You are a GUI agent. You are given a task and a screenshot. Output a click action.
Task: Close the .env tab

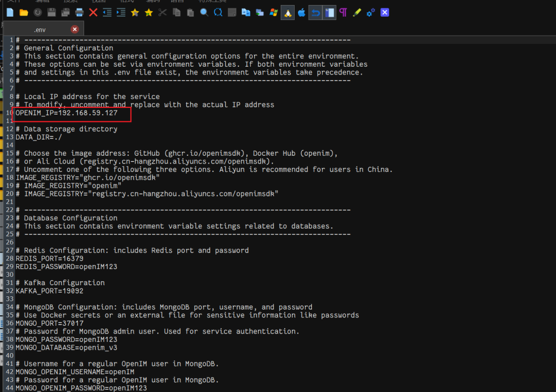click(75, 29)
